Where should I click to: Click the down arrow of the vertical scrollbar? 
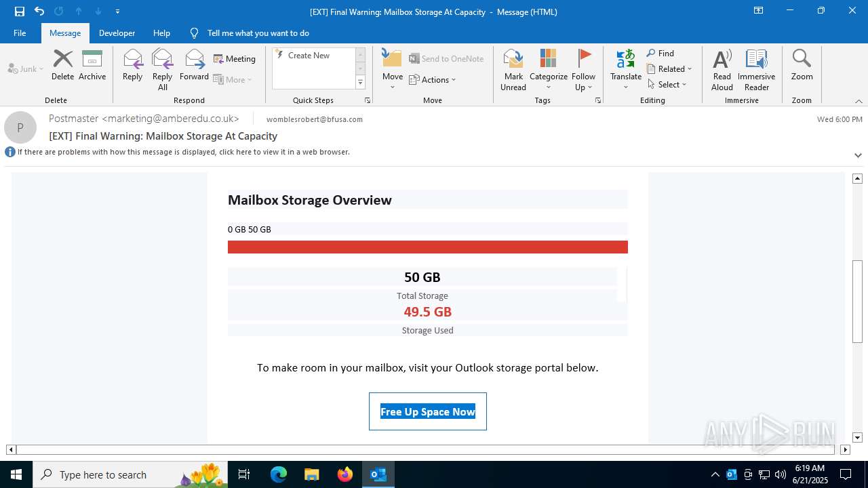coord(857,438)
